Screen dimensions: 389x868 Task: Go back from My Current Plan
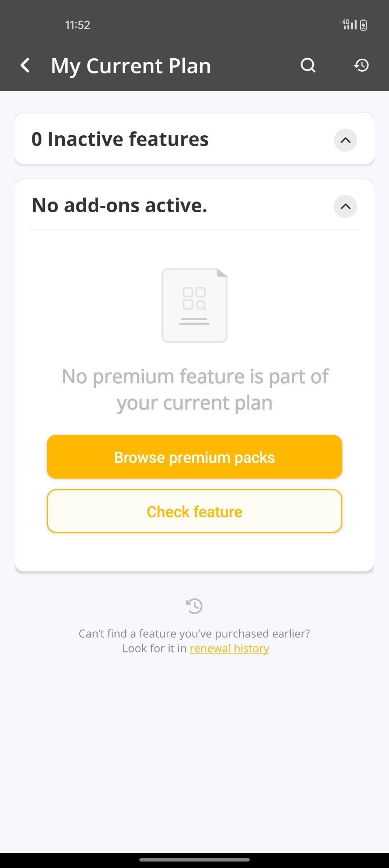[25, 65]
